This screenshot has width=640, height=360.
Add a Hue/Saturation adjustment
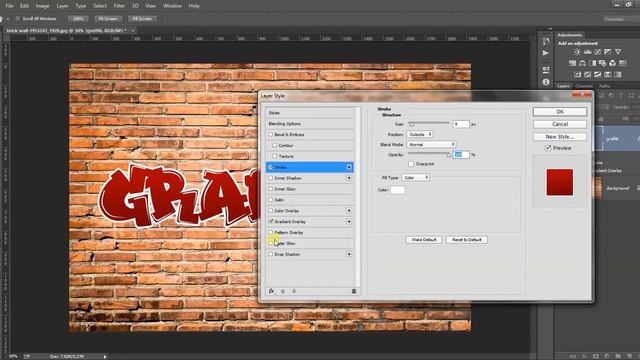tap(572, 63)
